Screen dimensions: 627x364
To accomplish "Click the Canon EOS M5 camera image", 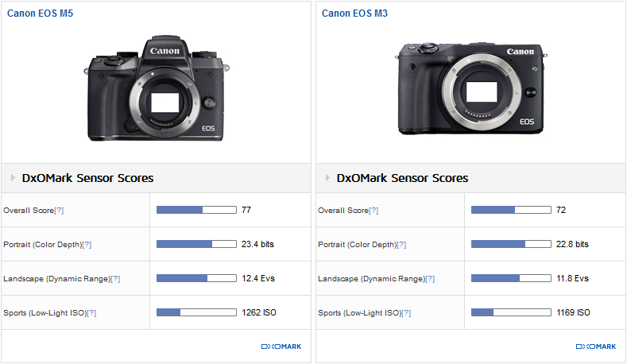I will coord(157,88).
